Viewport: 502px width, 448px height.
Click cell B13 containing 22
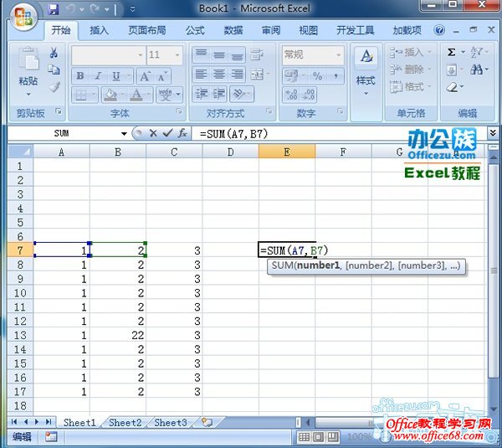(x=118, y=335)
